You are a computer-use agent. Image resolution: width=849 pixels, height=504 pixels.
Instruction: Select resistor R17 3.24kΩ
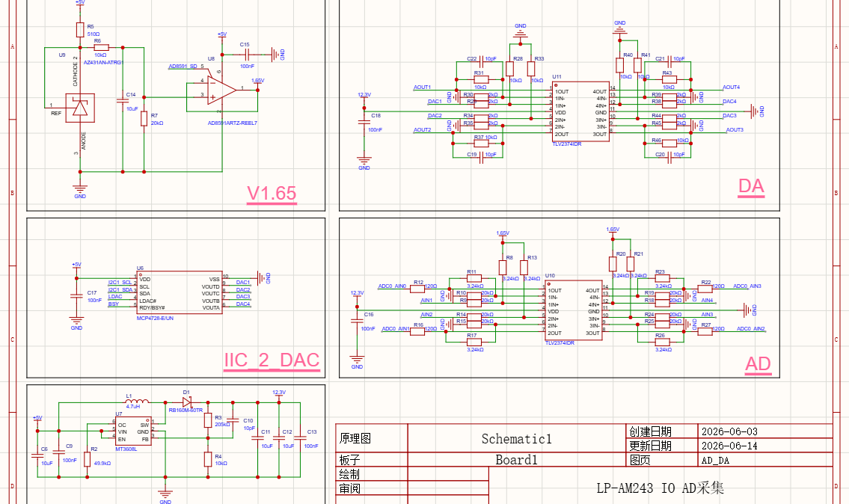473,342
